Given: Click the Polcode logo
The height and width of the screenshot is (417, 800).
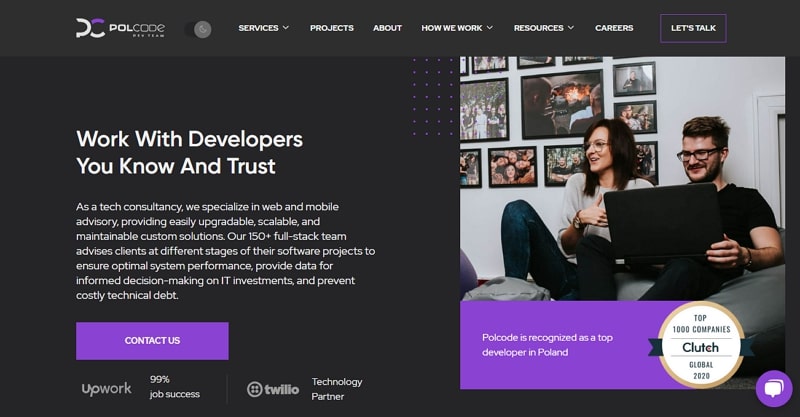Looking at the screenshot, I should point(120,28).
